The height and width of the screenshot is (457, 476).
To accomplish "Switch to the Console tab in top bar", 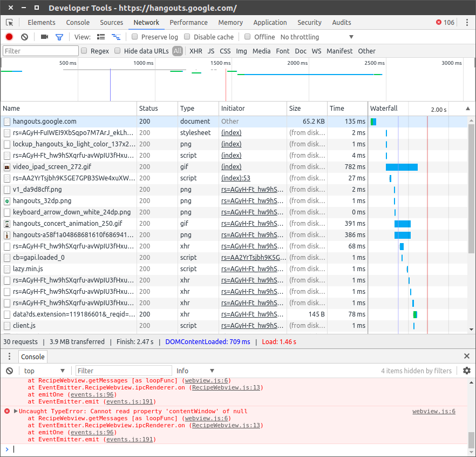I will 78,23.
